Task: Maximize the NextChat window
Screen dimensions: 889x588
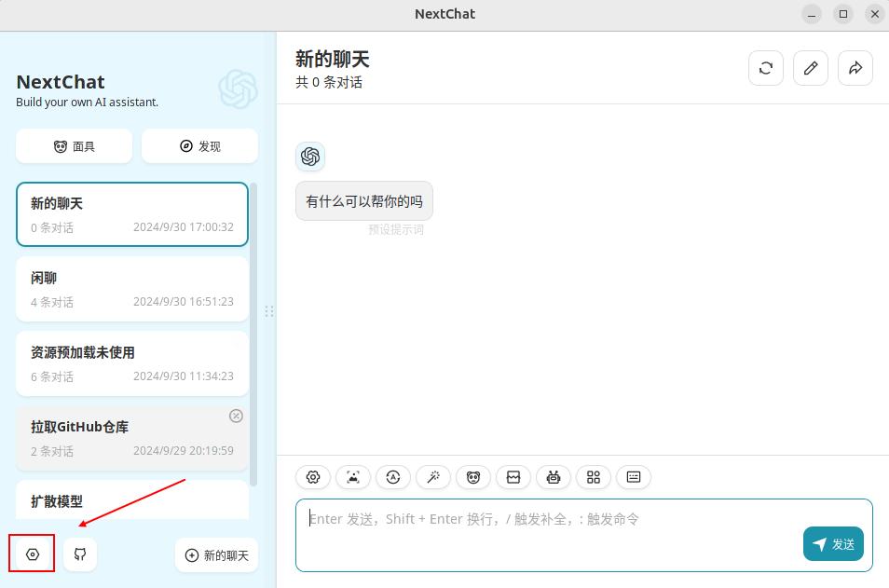Action: (x=843, y=14)
